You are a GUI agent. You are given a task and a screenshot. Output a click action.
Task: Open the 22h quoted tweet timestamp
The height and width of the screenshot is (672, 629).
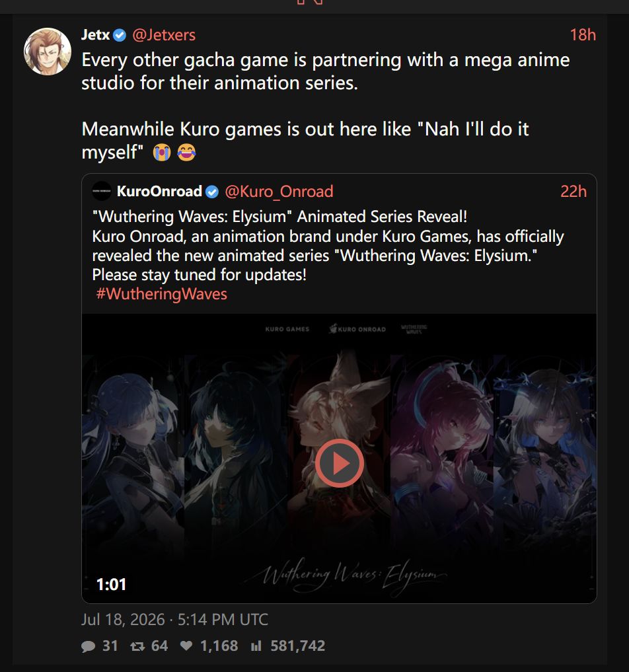pos(573,192)
